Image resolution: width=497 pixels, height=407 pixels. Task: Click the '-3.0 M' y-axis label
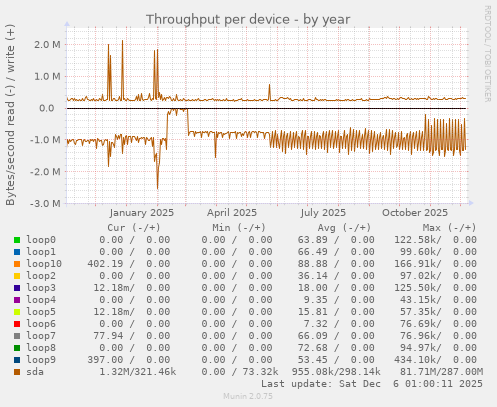(x=45, y=203)
